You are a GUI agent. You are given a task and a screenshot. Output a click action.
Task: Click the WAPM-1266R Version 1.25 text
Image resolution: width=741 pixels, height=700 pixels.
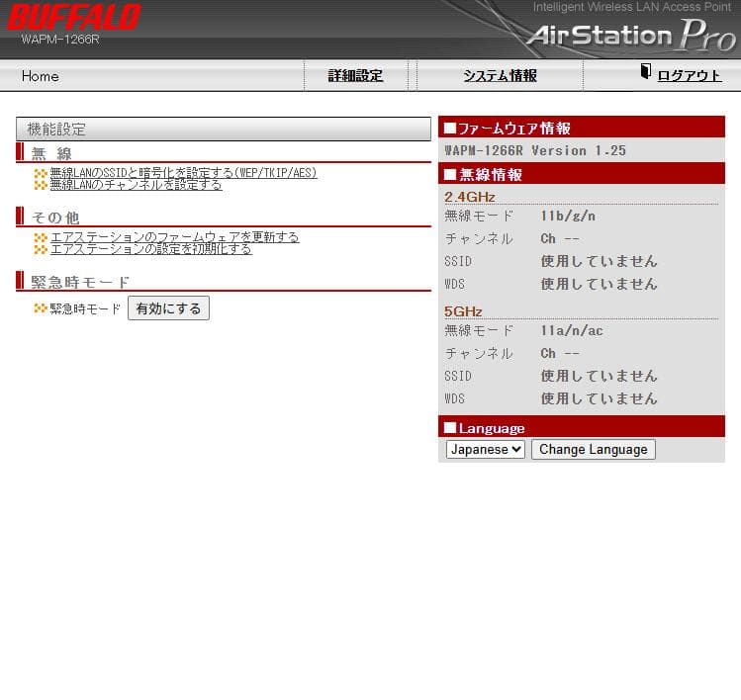[535, 150]
